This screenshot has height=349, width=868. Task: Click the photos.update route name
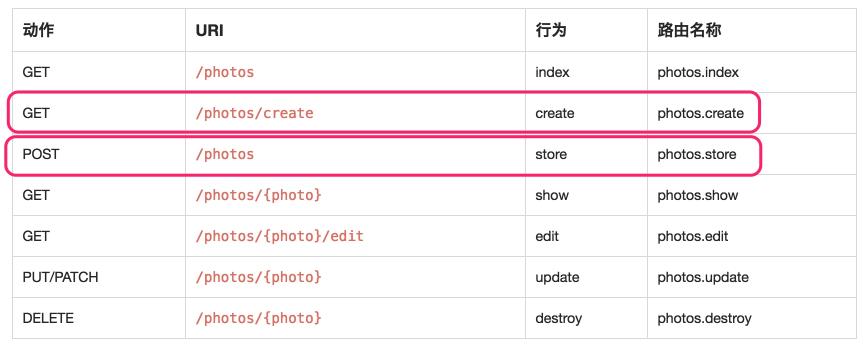(x=702, y=277)
